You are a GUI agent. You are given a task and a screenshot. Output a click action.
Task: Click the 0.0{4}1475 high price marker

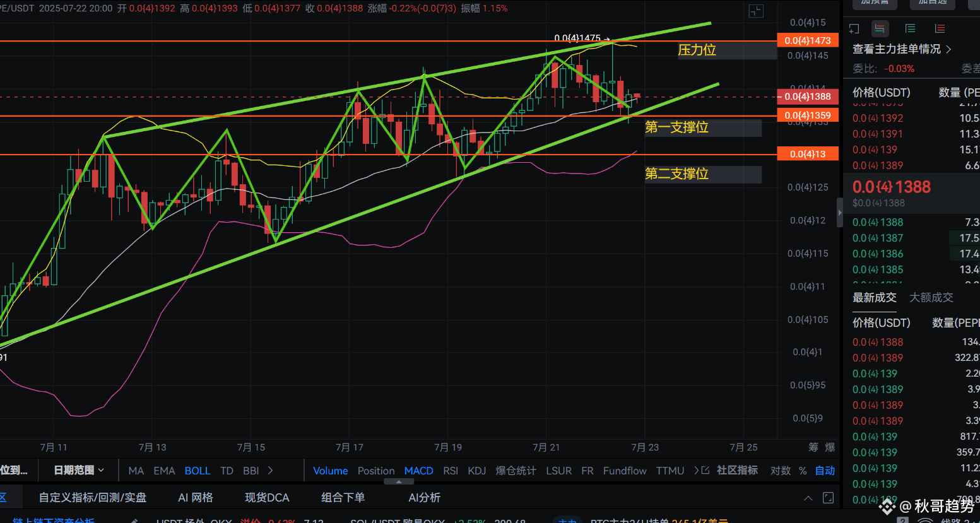tap(577, 38)
